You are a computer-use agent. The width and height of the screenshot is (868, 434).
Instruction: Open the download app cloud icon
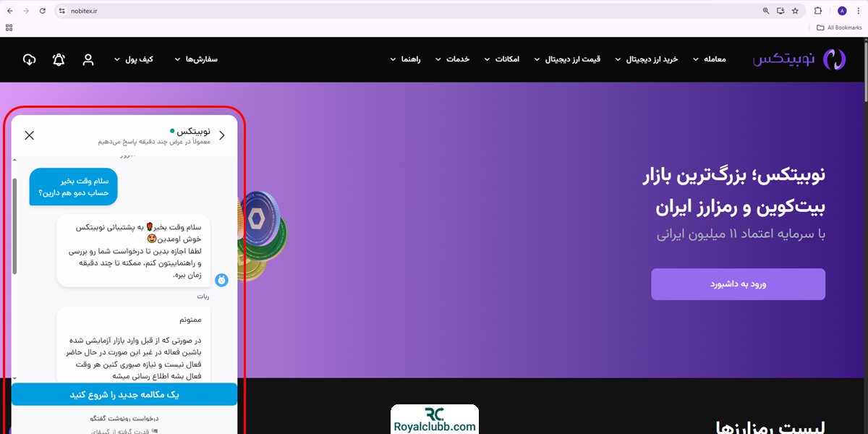click(30, 59)
